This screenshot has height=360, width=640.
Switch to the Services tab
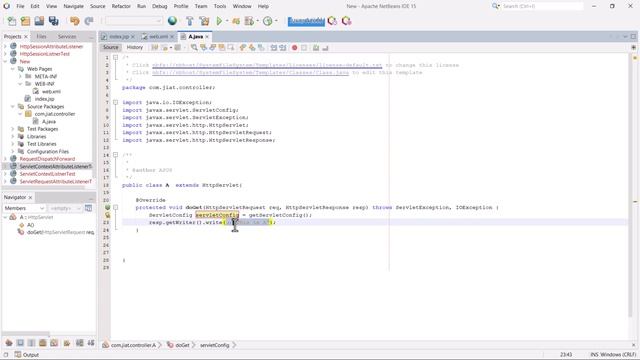[x=67, y=37]
